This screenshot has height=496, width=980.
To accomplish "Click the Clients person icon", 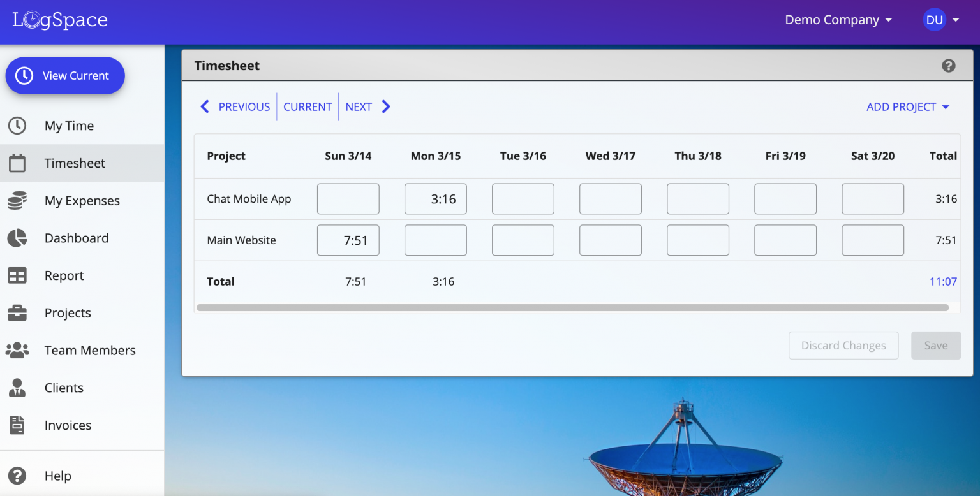I will (17, 388).
